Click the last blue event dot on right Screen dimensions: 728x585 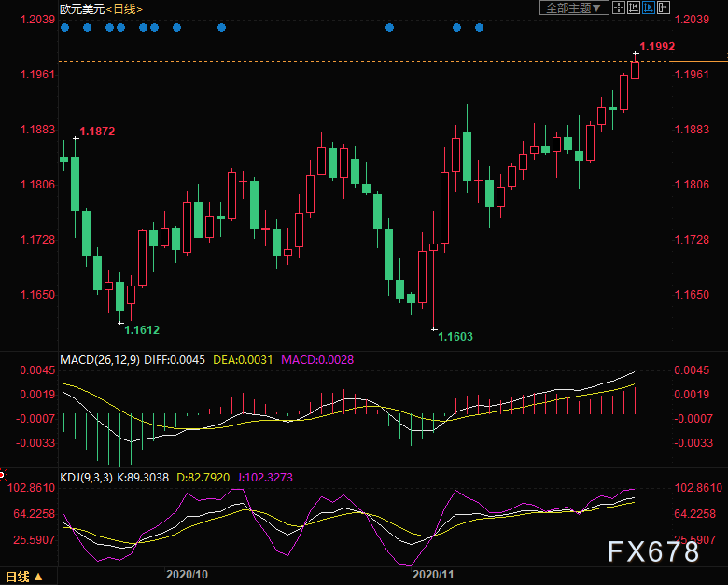point(479,27)
